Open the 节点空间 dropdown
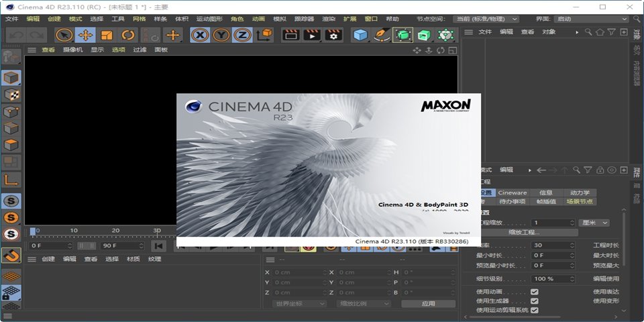Viewport: 644px width, 322px height. pos(486,19)
